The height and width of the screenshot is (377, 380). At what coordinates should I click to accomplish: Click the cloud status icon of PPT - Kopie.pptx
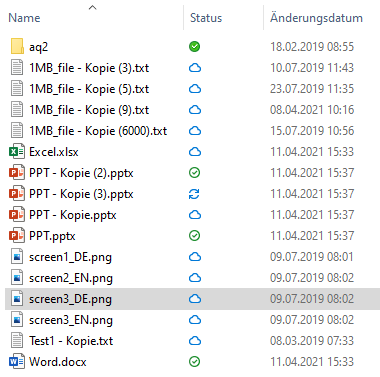195,215
